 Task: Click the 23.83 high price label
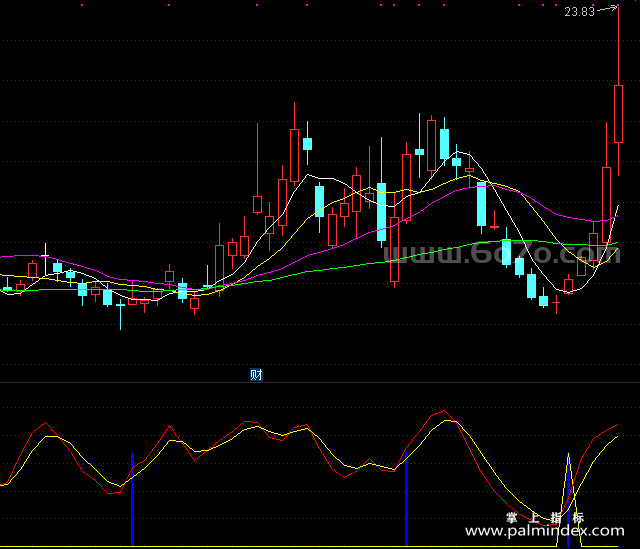point(580,12)
